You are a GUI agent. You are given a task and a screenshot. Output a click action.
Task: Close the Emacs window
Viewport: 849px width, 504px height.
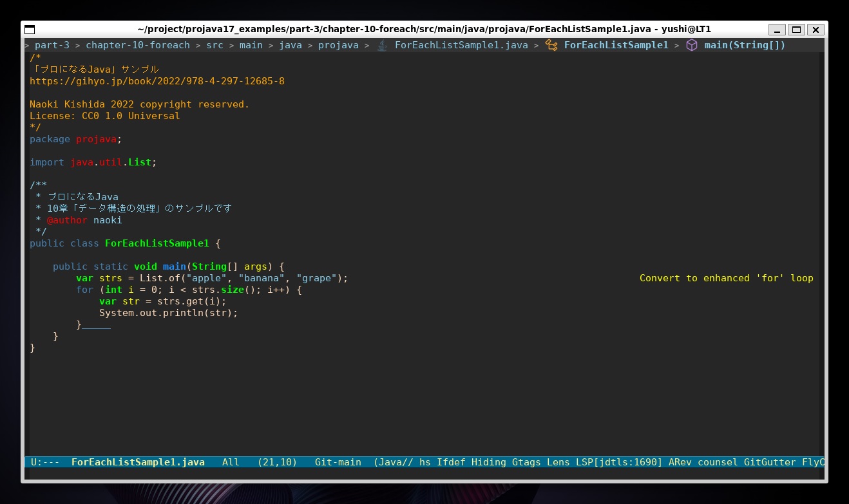click(x=816, y=30)
